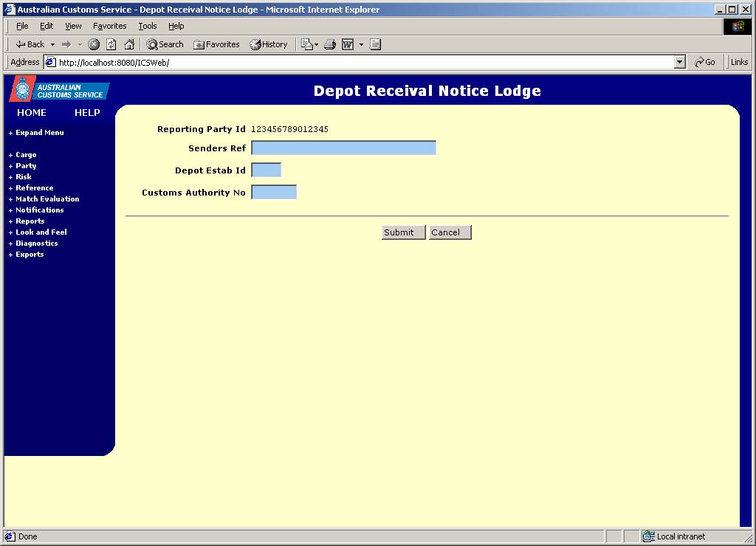Open the Edit-with dropdown arrow beside Word icon

coord(361,44)
